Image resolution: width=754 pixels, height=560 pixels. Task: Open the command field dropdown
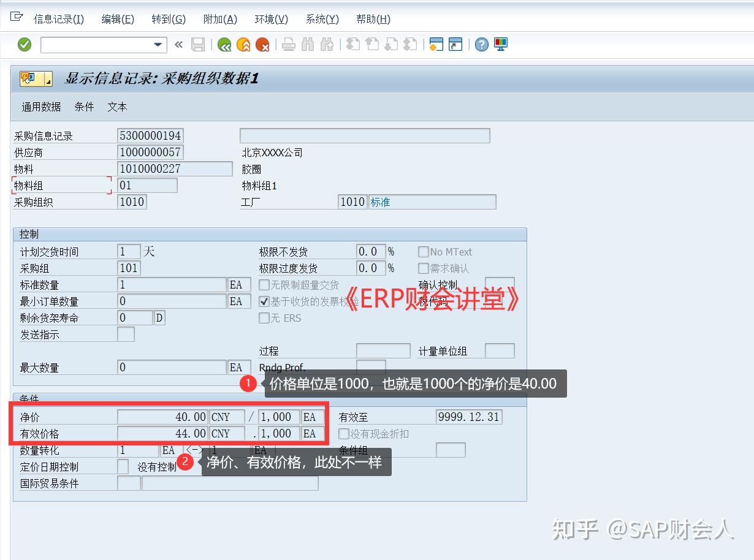click(x=158, y=44)
